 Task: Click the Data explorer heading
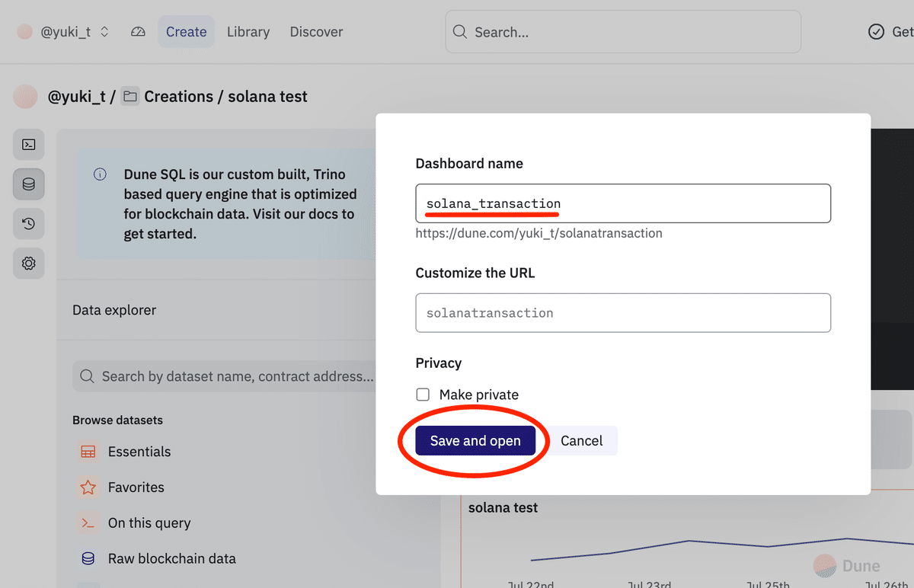(x=114, y=310)
